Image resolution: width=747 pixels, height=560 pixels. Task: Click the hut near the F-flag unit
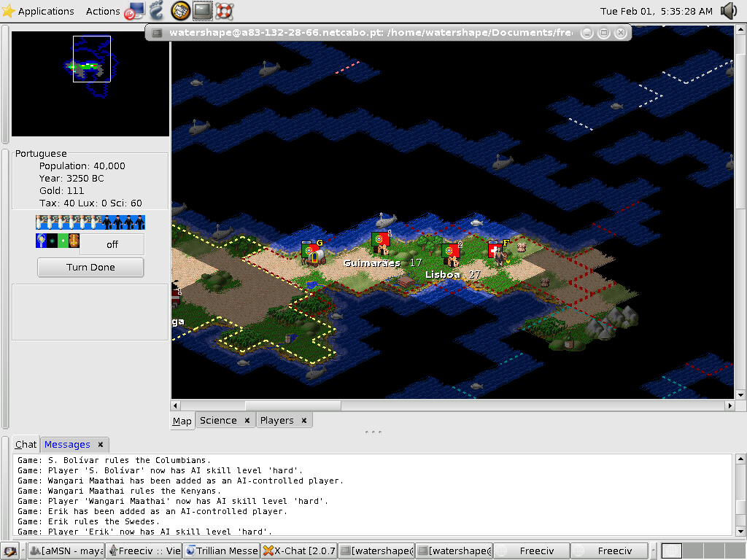[522, 247]
